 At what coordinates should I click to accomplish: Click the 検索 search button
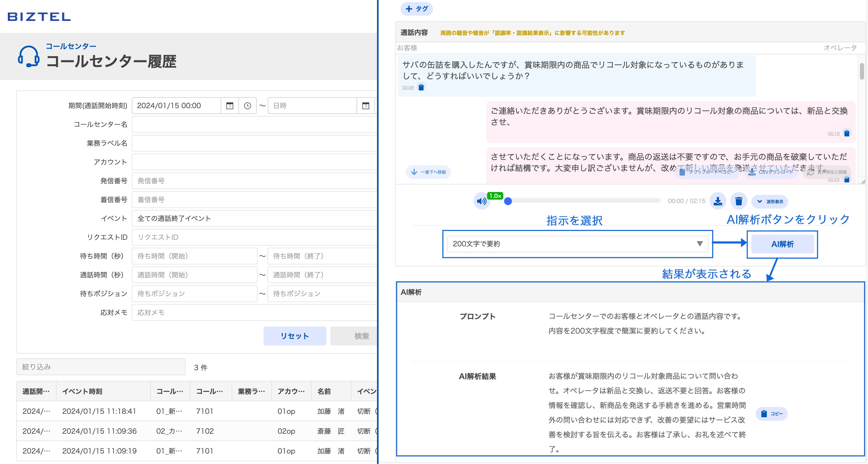(354, 336)
